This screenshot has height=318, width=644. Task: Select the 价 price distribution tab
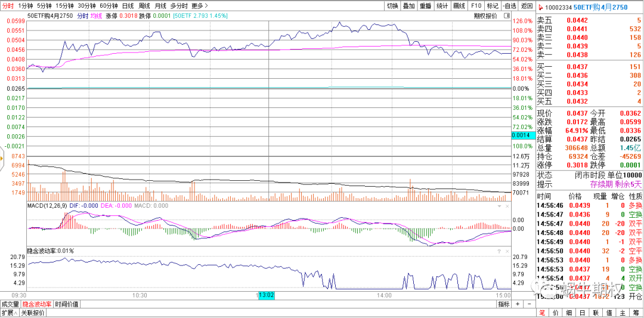click(556, 313)
